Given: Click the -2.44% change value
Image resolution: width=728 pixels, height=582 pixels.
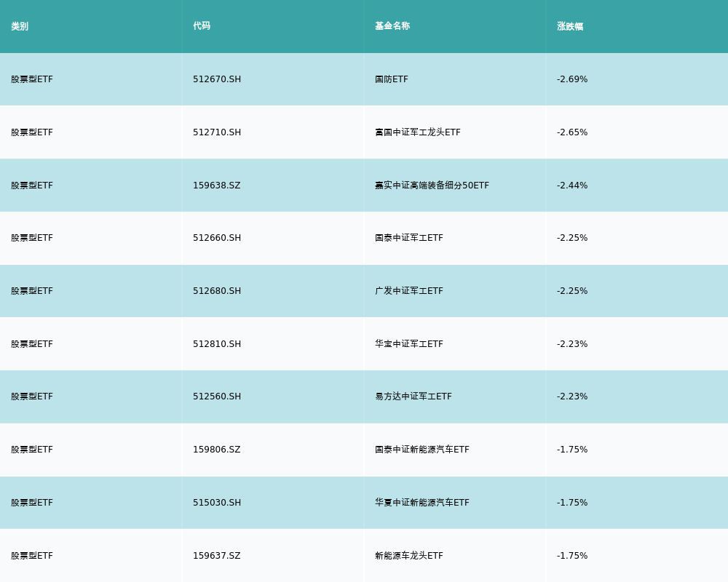Looking at the screenshot, I should point(572,186).
